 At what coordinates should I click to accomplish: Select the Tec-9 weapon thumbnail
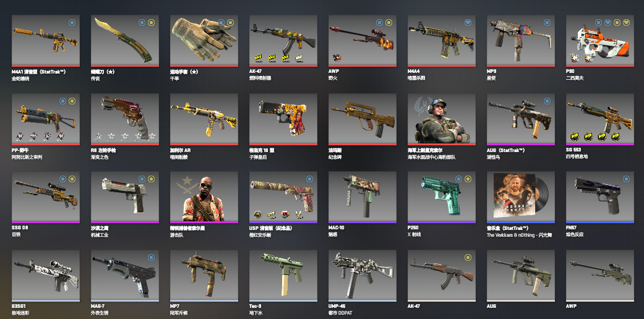283,276
